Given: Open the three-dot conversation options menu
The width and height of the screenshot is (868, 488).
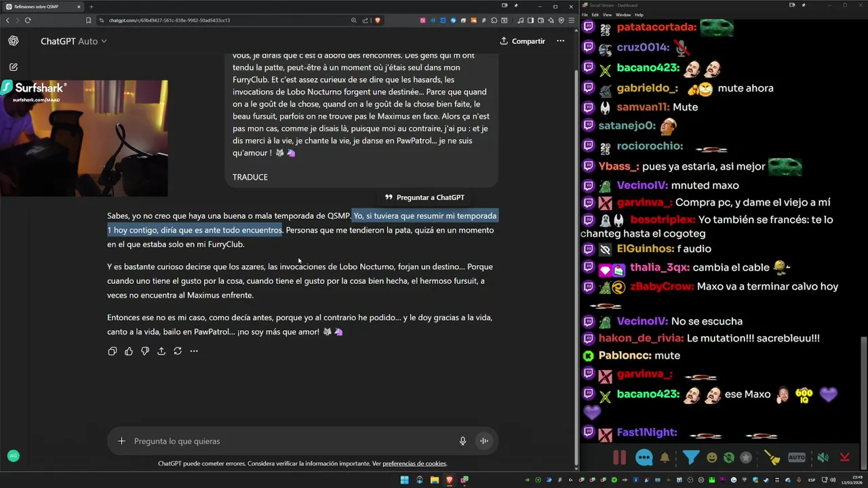Looking at the screenshot, I should click(560, 41).
